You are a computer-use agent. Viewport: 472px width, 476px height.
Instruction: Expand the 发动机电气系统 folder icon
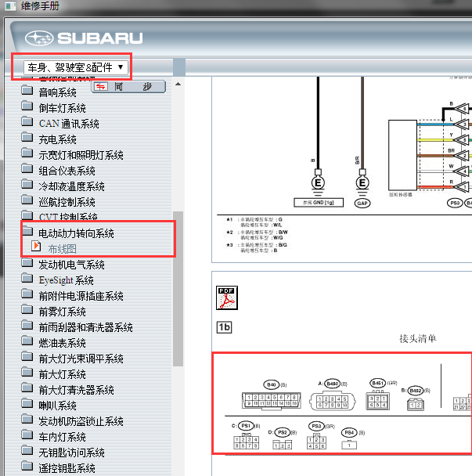27,262
